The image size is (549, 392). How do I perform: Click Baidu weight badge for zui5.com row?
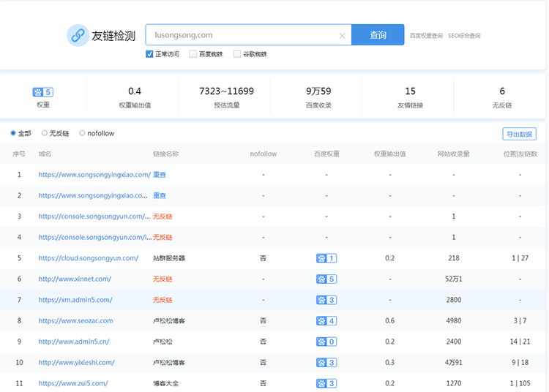tap(326, 383)
